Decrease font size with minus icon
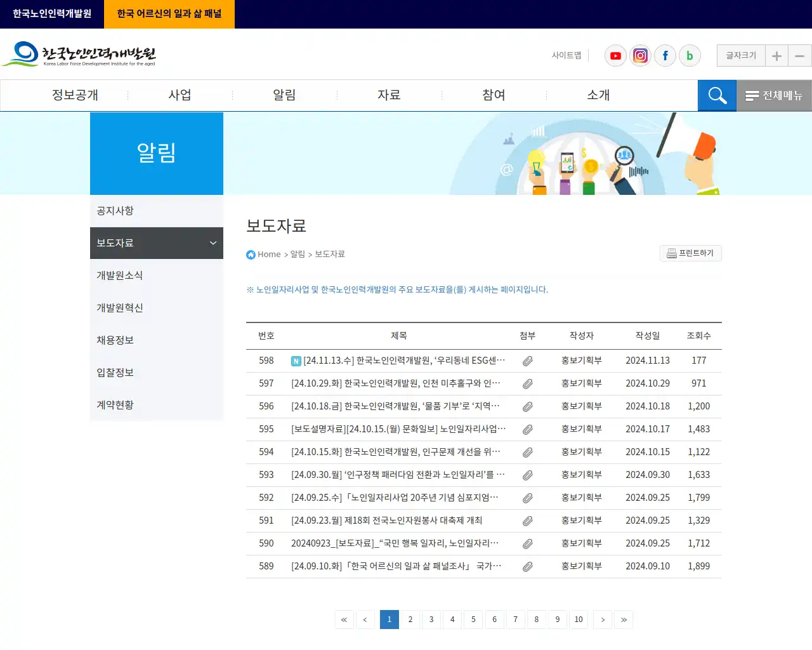812x650 pixels. 800,56
